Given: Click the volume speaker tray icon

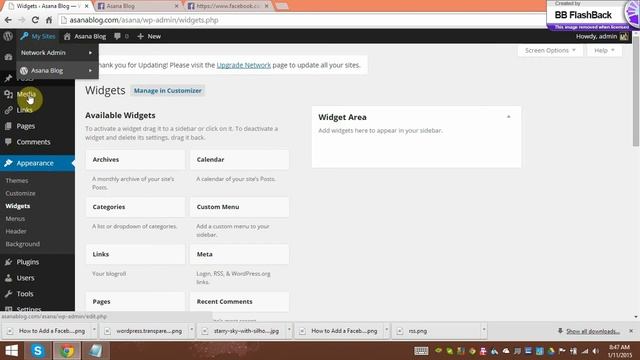Looking at the screenshot, I should pyautogui.click(x=596, y=351).
